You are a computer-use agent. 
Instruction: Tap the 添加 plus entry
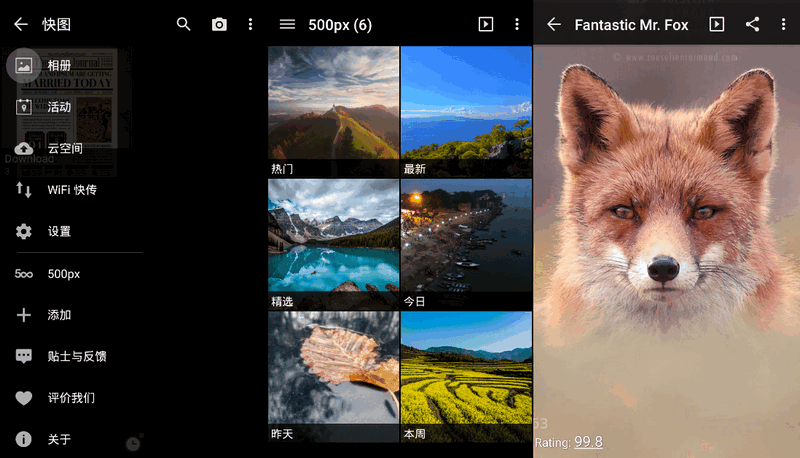click(59, 315)
